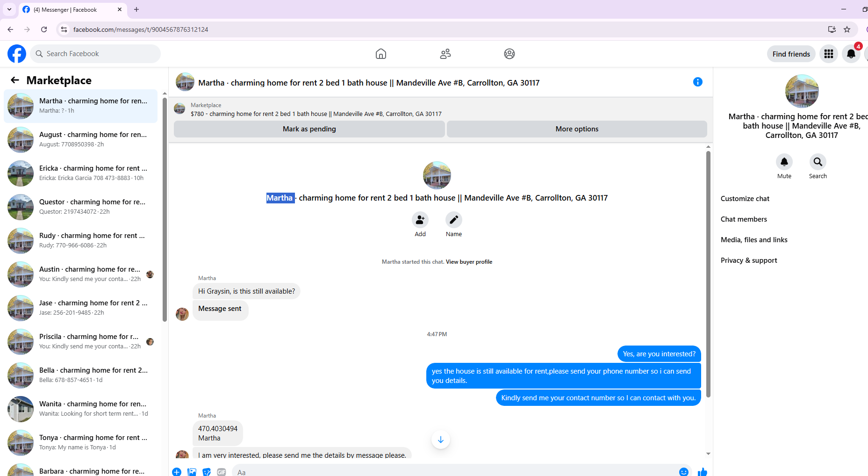Screen dimensions: 868x476
Task: Mute the conversation with the bell icon
Action: (x=784, y=162)
